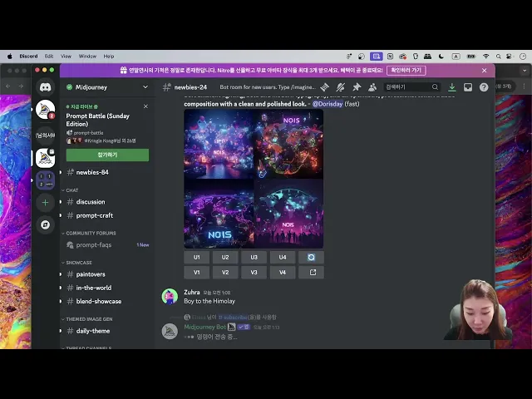This screenshot has height=399, width=532.
Task: Click the Midjourney Bot avatar
Action: [x=170, y=332]
